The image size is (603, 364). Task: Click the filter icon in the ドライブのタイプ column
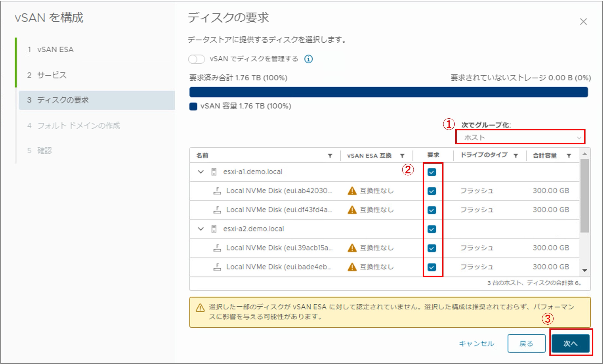pos(516,155)
